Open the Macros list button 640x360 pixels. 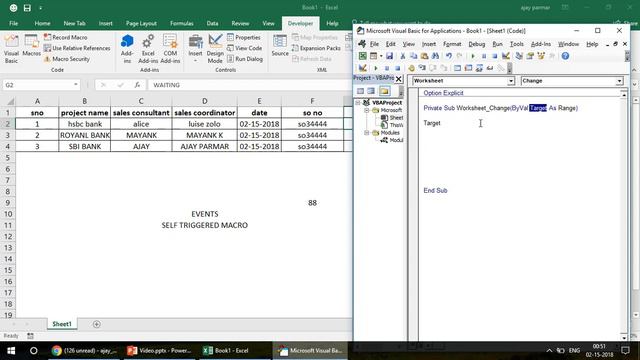(x=31, y=46)
